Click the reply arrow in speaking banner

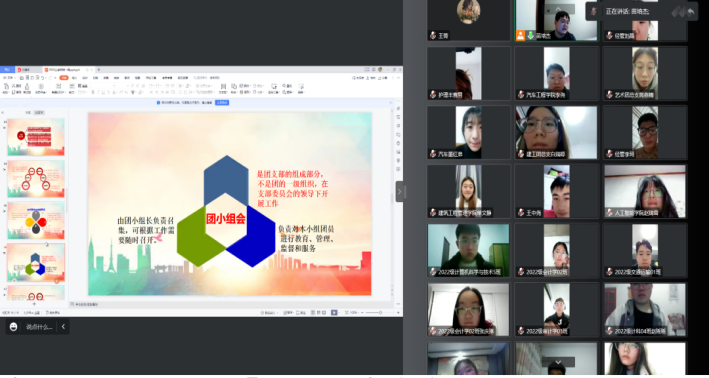[x=690, y=11]
